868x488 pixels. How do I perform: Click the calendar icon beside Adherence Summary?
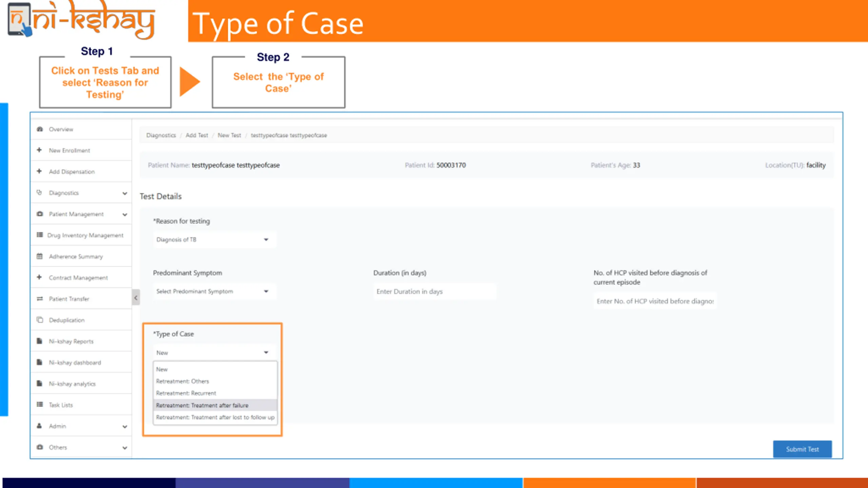click(x=40, y=256)
